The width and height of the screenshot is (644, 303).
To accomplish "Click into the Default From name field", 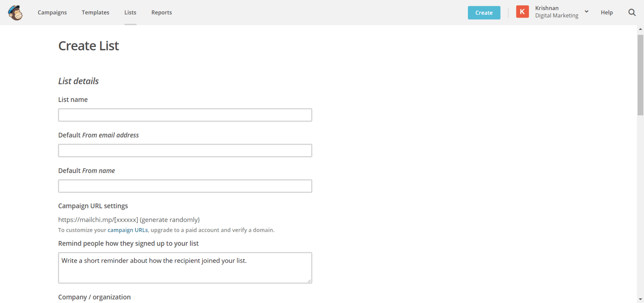I will pos(185,186).
